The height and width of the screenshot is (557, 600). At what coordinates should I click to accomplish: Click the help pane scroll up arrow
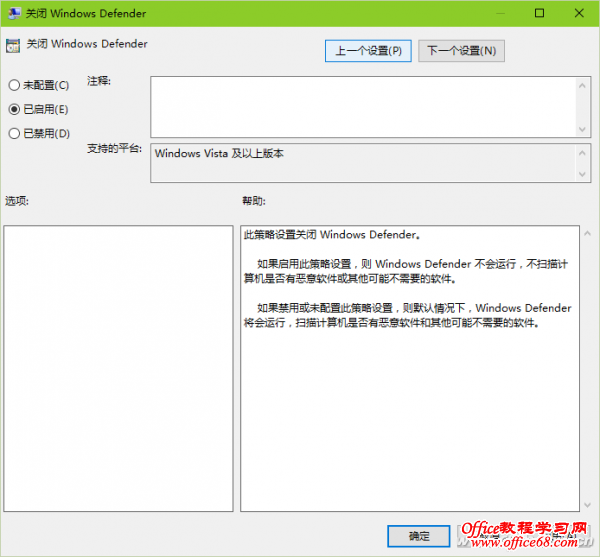[x=587, y=233]
